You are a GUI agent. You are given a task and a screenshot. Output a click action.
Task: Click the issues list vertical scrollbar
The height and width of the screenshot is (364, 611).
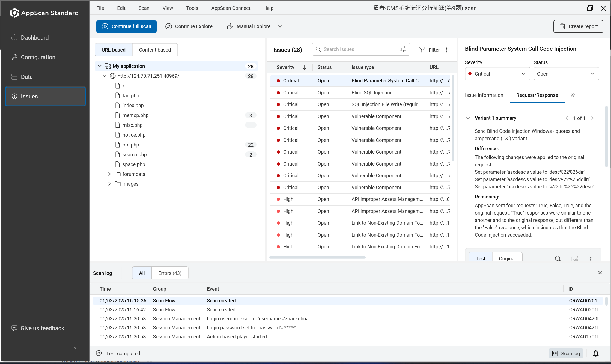pos(453,118)
